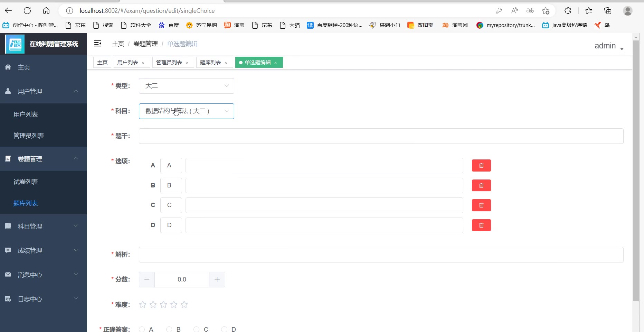
Task: Expand the 成绩管理 sidebar menu
Action: [44, 250]
